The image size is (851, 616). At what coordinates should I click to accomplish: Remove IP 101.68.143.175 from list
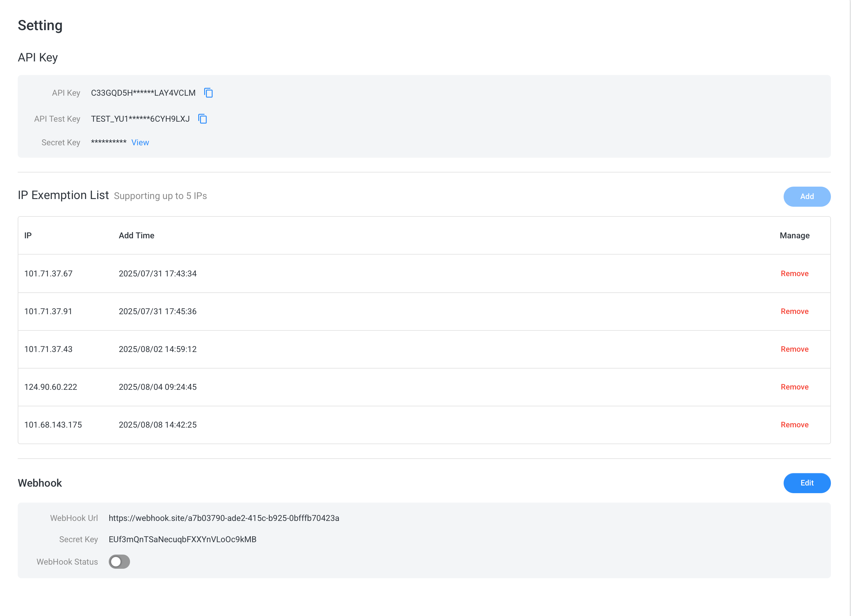(x=794, y=425)
